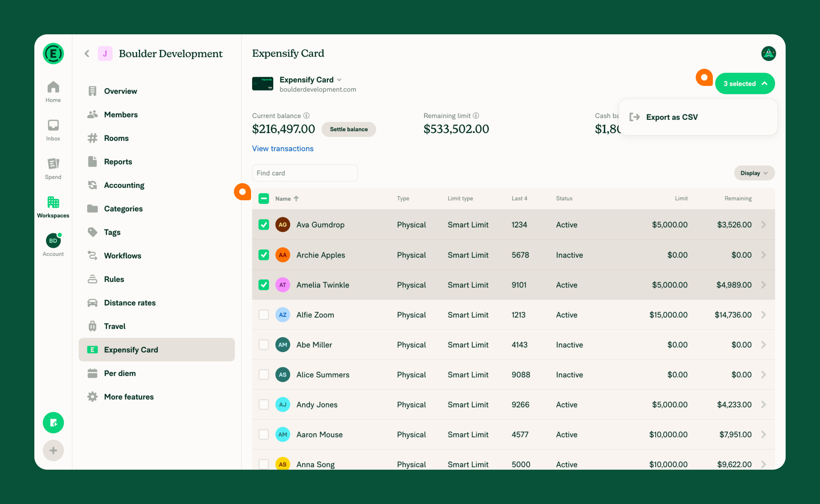Click the Remaining limit info icon
This screenshot has width=820, height=504.
click(476, 116)
